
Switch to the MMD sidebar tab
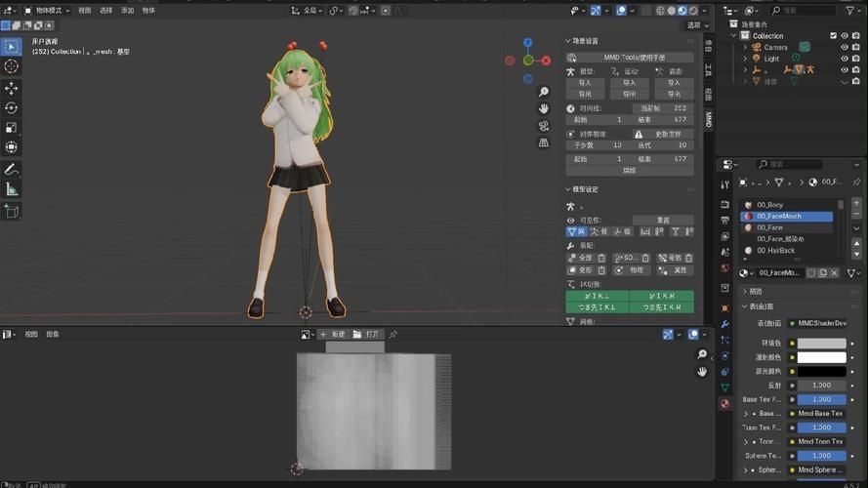point(709,118)
